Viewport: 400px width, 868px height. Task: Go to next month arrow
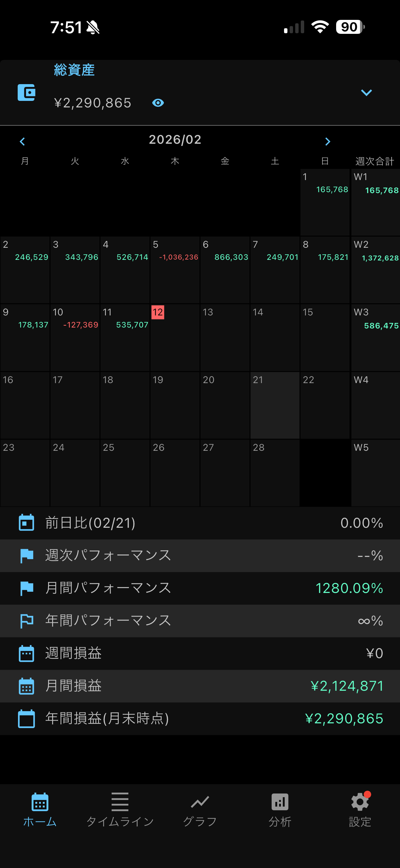click(327, 142)
